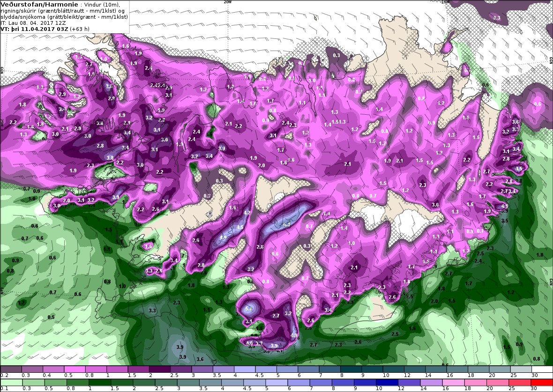
Task: Click the '(+63 h)' forecast offset text
Action: pyautogui.click(x=80, y=29)
